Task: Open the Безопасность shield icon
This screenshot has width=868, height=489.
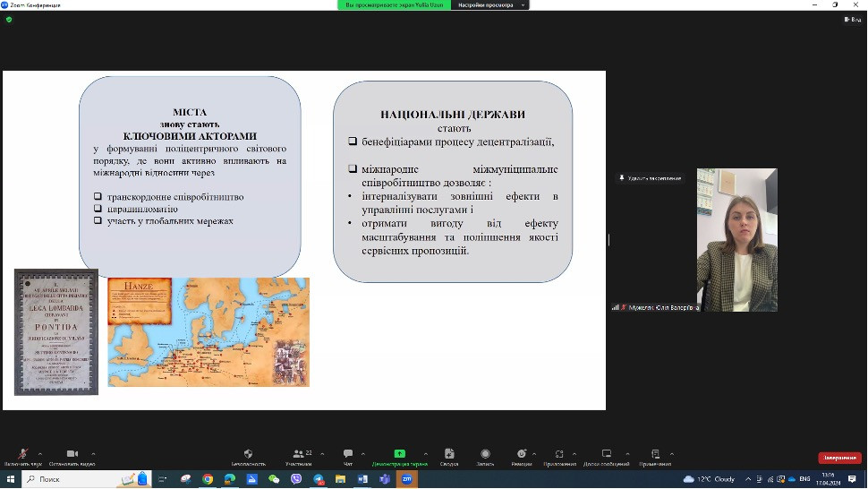Action: 248,455
